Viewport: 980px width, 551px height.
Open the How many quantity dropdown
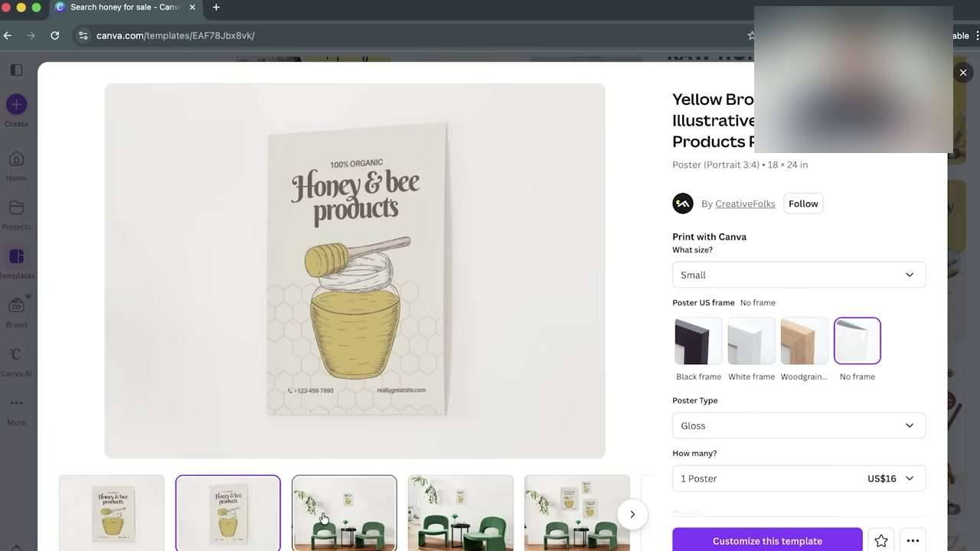tap(799, 478)
